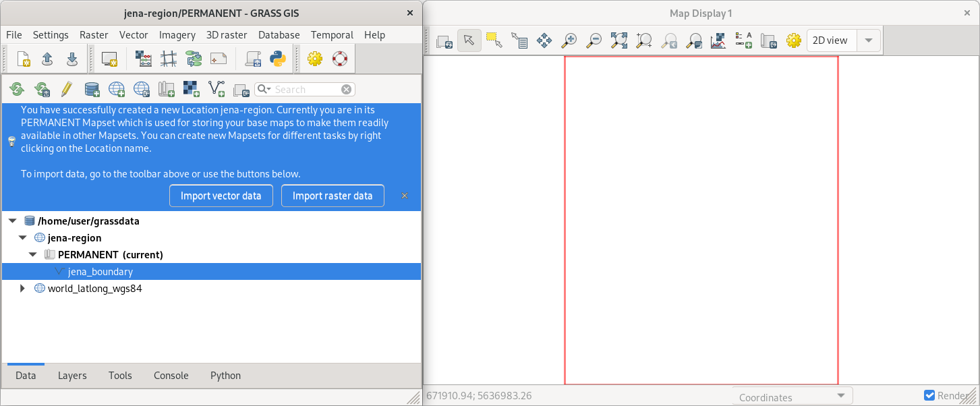
Task: Toggle the Render checkbox
Action: [x=929, y=396]
